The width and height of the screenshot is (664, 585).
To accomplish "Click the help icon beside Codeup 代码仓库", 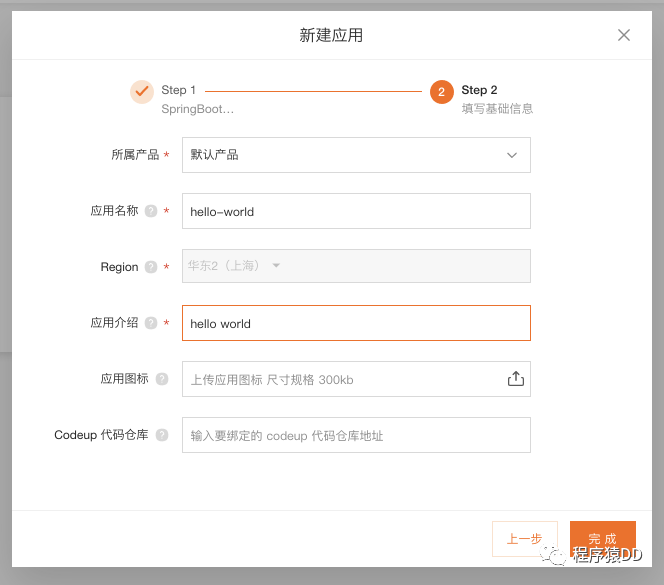I will [162, 435].
